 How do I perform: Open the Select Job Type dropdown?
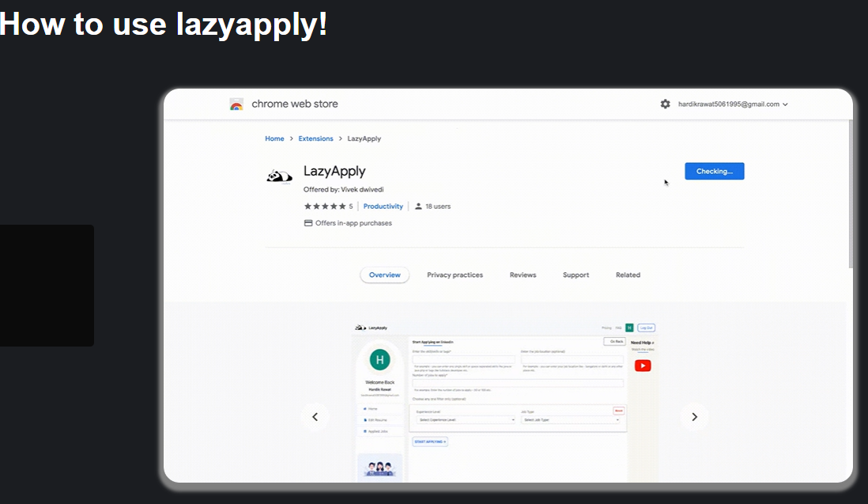(571, 420)
